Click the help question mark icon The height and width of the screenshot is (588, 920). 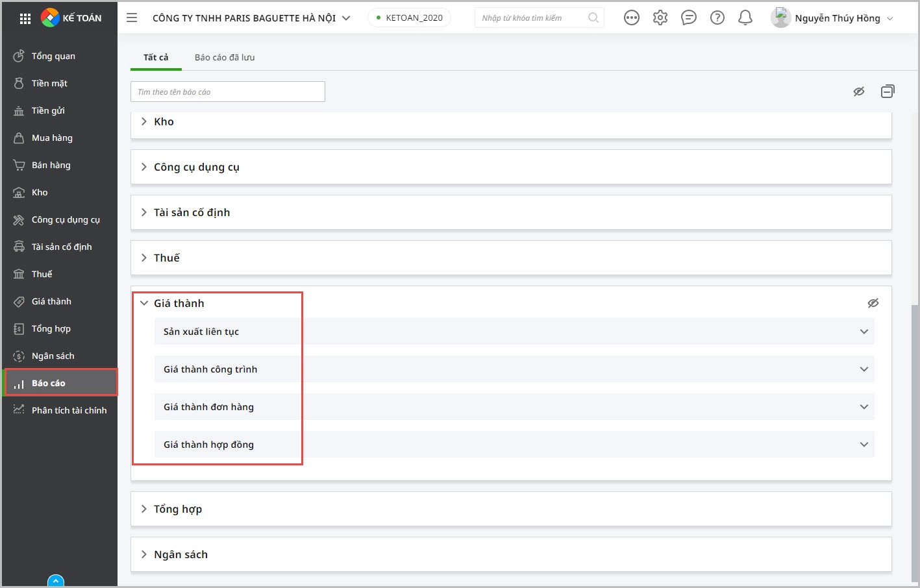[x=717, y=18]
